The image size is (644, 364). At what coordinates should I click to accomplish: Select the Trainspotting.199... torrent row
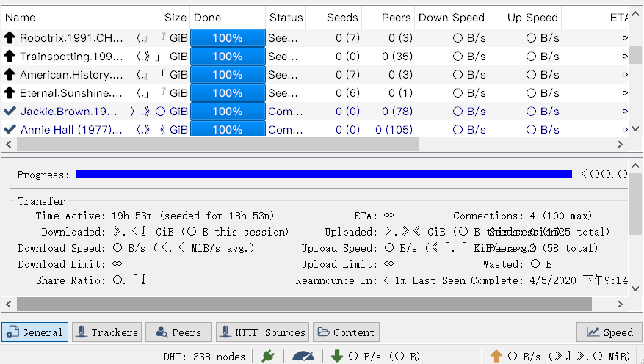(x=314, y=57)
